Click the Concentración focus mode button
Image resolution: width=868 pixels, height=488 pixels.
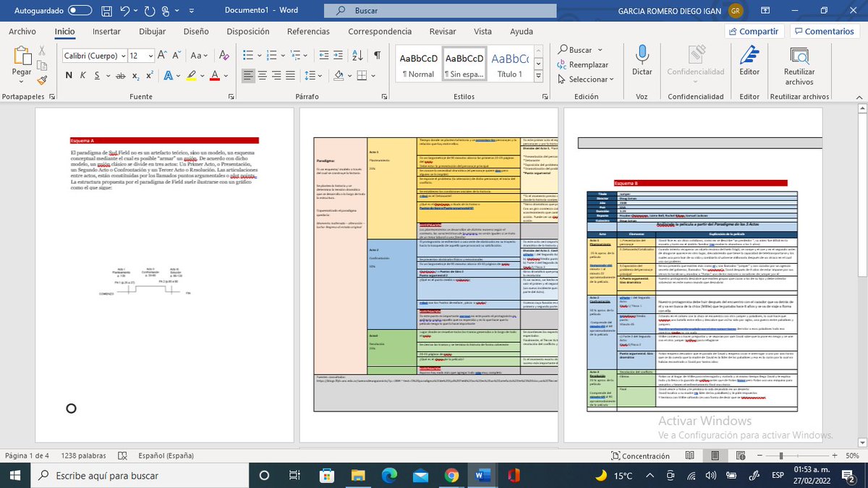point(640,456)
